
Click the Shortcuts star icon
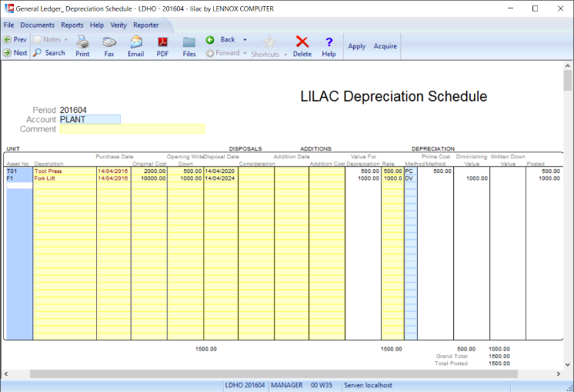pyautogui.click(x=269, y=42)
